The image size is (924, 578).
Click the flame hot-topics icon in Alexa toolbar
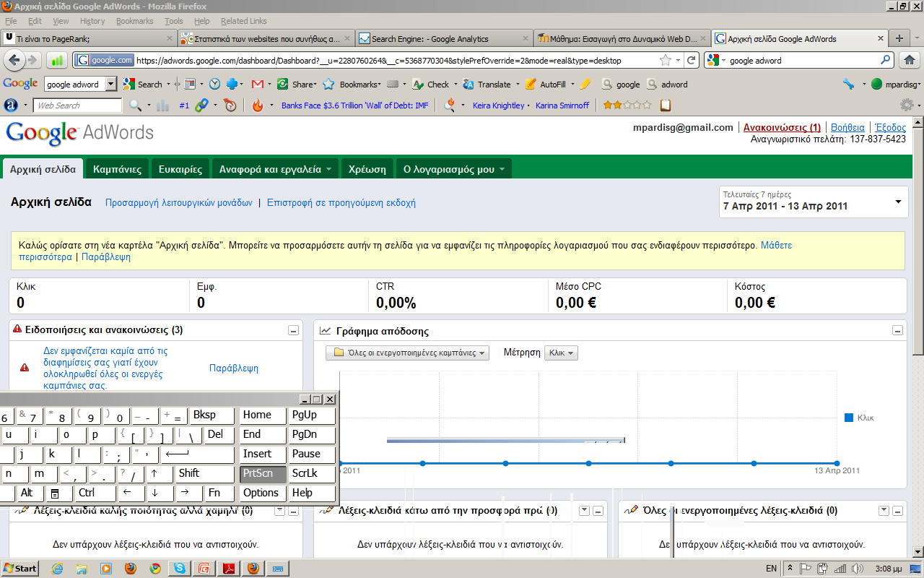coord(258,105)
